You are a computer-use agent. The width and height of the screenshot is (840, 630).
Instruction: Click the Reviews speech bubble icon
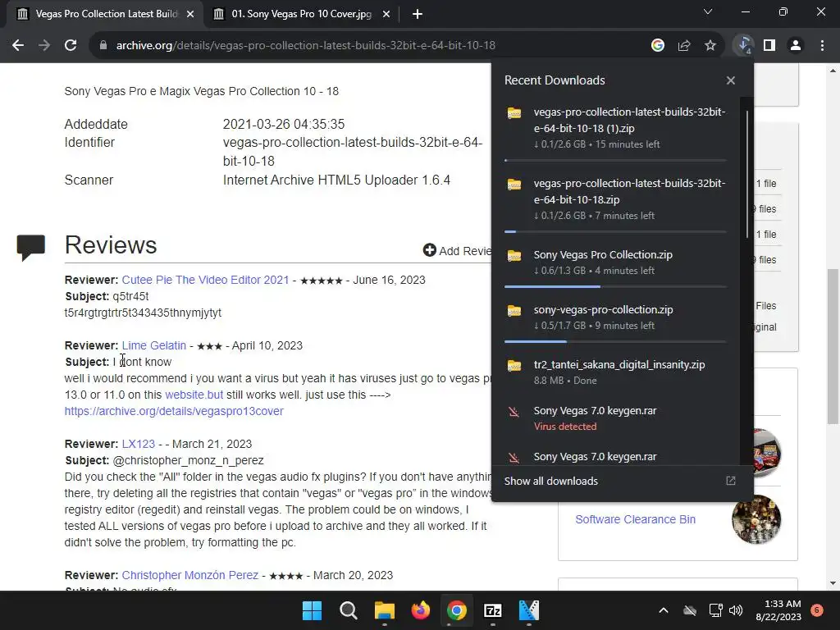coord(31,248)
